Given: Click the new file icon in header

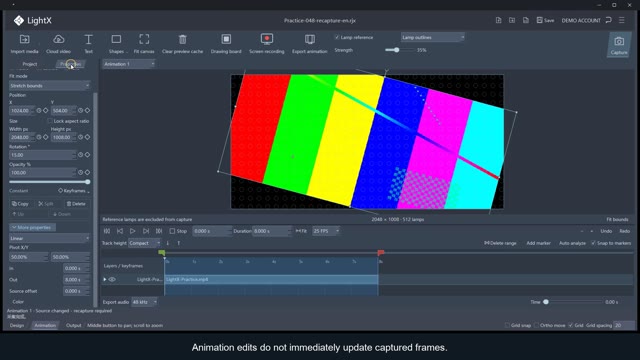Looking at the screenshot, I should point(498,20).
